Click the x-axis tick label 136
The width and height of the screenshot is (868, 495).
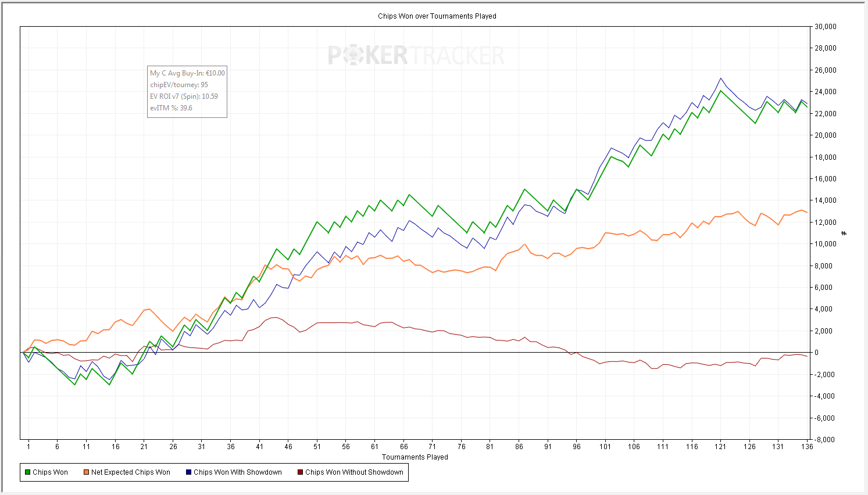click(807, 447)
